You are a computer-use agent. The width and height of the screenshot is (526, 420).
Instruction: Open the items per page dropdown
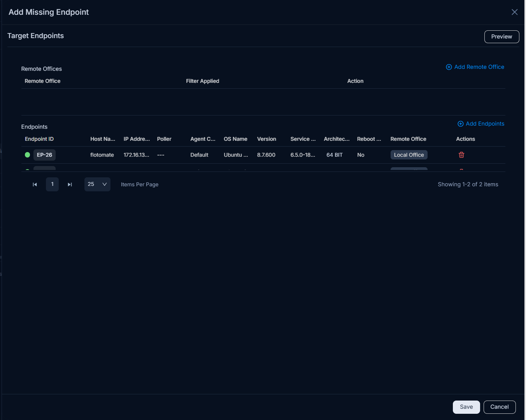tap(97, 184)
